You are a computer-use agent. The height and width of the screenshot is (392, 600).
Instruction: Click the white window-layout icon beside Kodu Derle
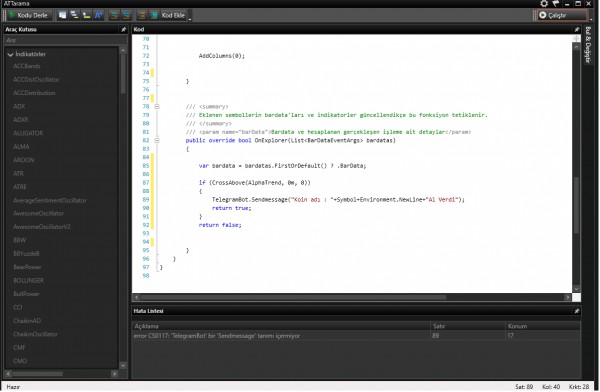[x=62, y=15]
